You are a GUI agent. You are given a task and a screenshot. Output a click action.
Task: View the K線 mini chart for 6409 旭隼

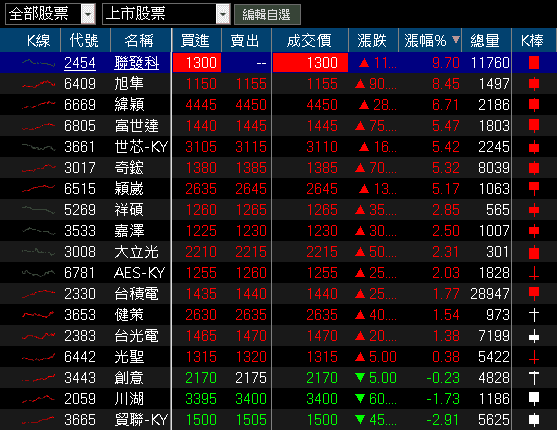pyautogui.click(x=38, y=84)
